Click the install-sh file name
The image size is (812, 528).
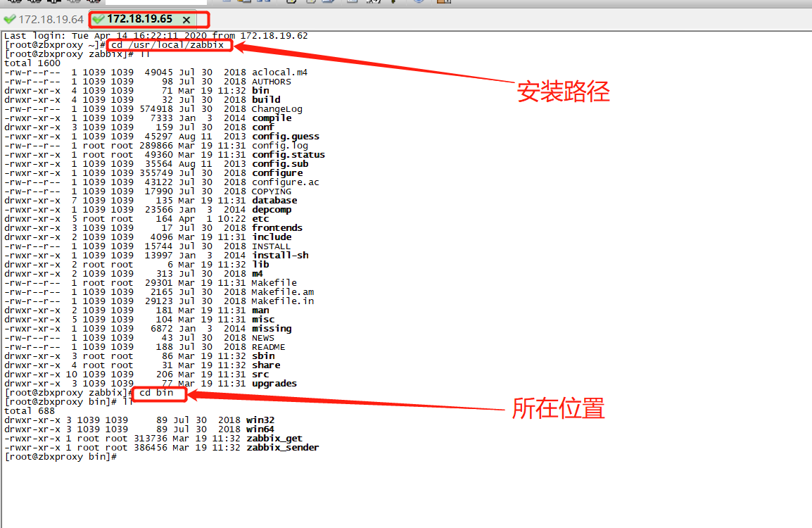[x=280, y=256]
